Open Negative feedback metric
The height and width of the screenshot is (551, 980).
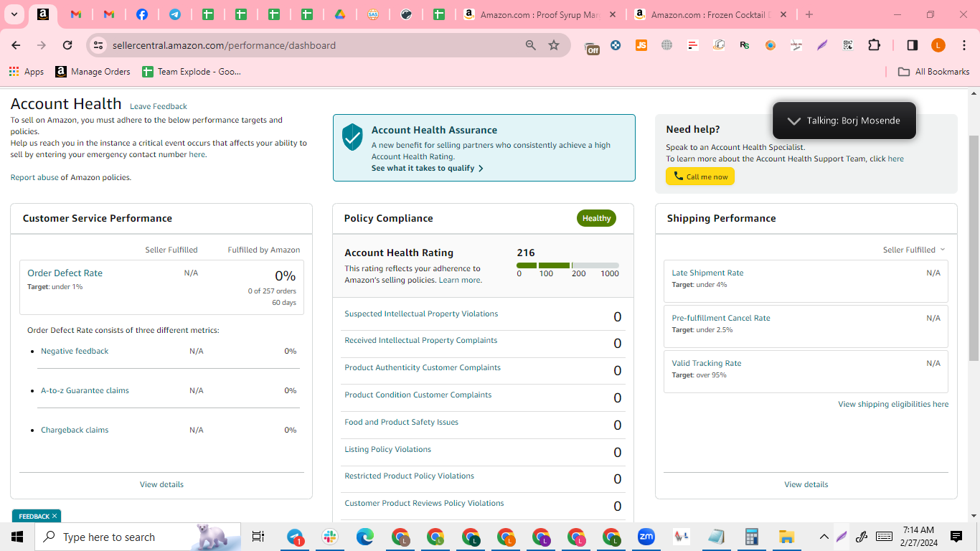click(75, 351)
